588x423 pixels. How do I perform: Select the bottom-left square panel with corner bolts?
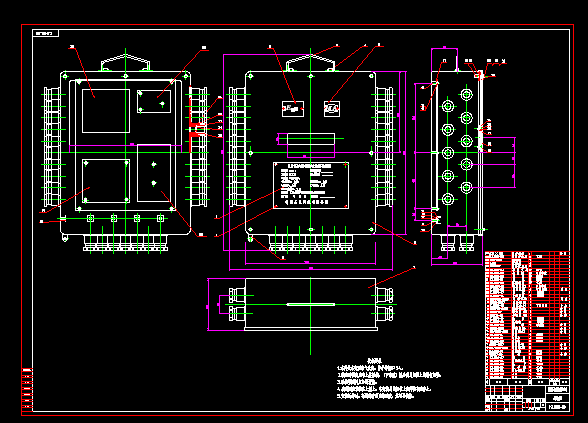[x=106, y=181]
